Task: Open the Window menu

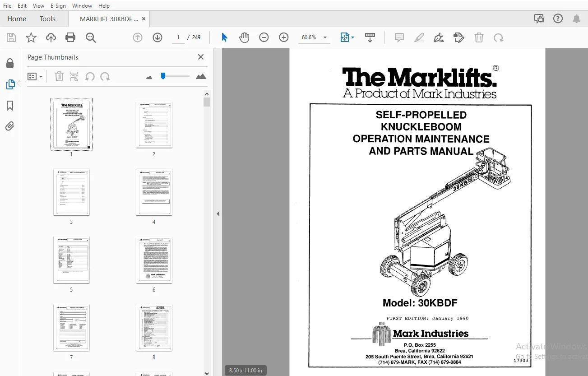Action: pos(82,6)
